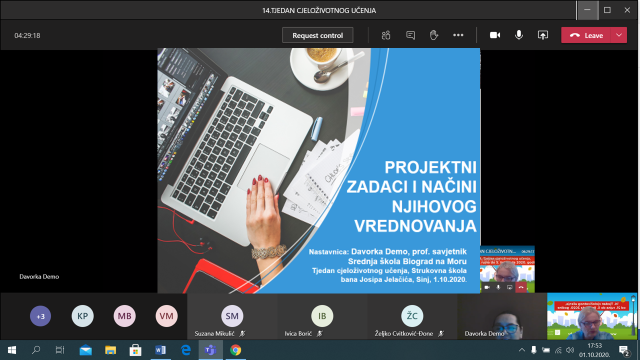Image resolution: width=640 pixels, height=360 pixels.
Task: Select the KP participant avatar
Action: click(82, 316)
